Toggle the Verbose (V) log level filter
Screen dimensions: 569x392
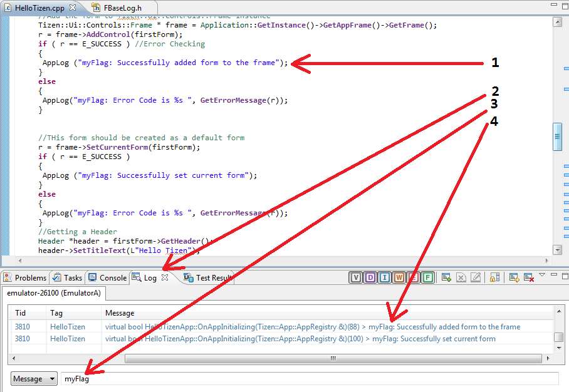point(356,278)
